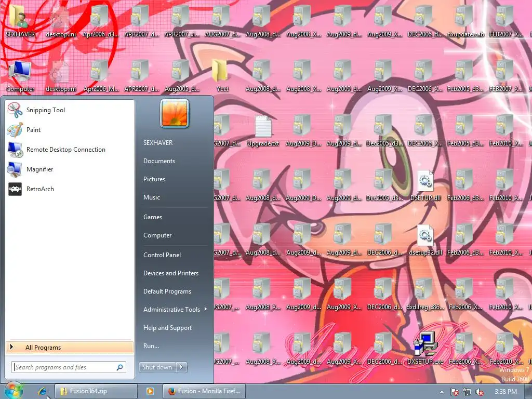The image size is (532, 399).
Task: Select the dxupdate.cab cabinet icon
Action: point(465,21)
